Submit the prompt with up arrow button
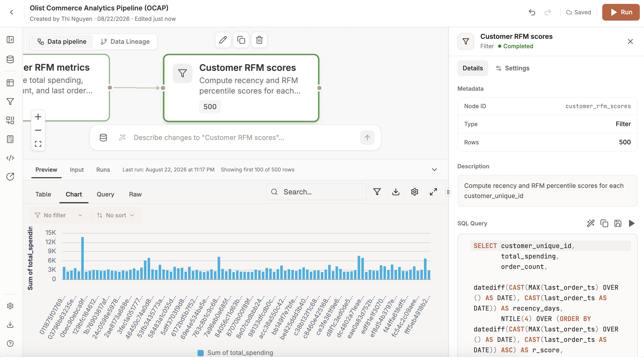The width and height of the screenshot is (644, 357). tap(367, 138)
